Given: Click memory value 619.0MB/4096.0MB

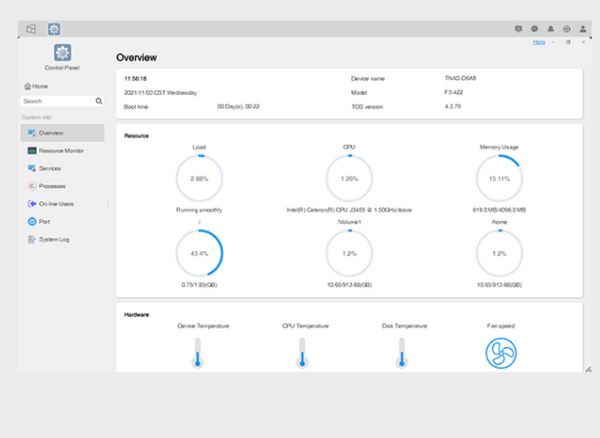Looking at the screenshot, I should (499, 210).
